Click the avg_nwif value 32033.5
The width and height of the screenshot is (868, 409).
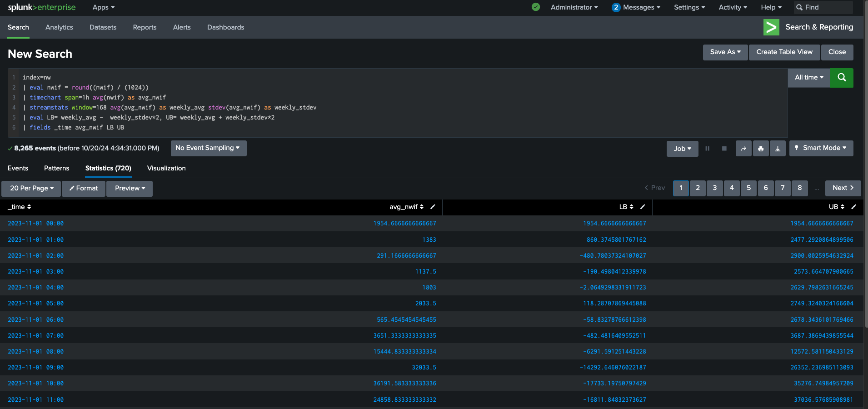pyautogui.click(x=424, y=368)
